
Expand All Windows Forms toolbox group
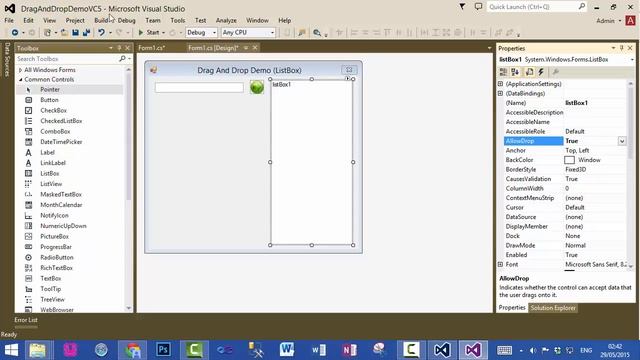tap(20, 70)
